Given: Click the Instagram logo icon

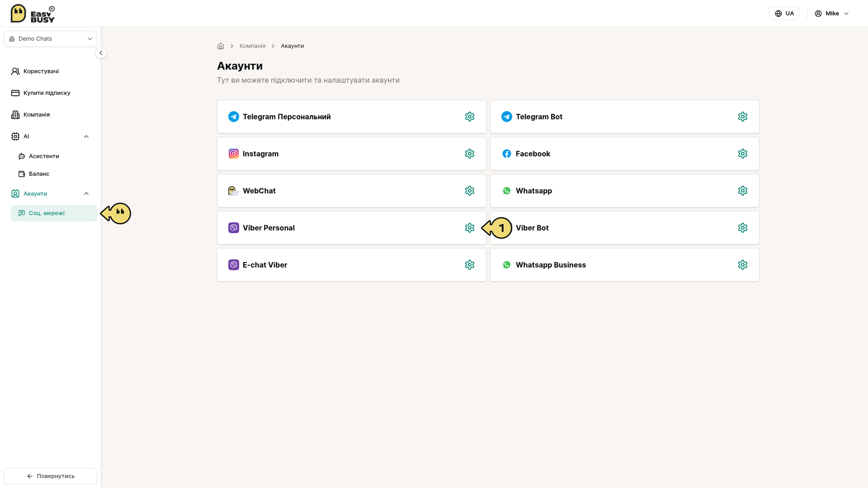Looking at the screenshot, I should 234,154.
